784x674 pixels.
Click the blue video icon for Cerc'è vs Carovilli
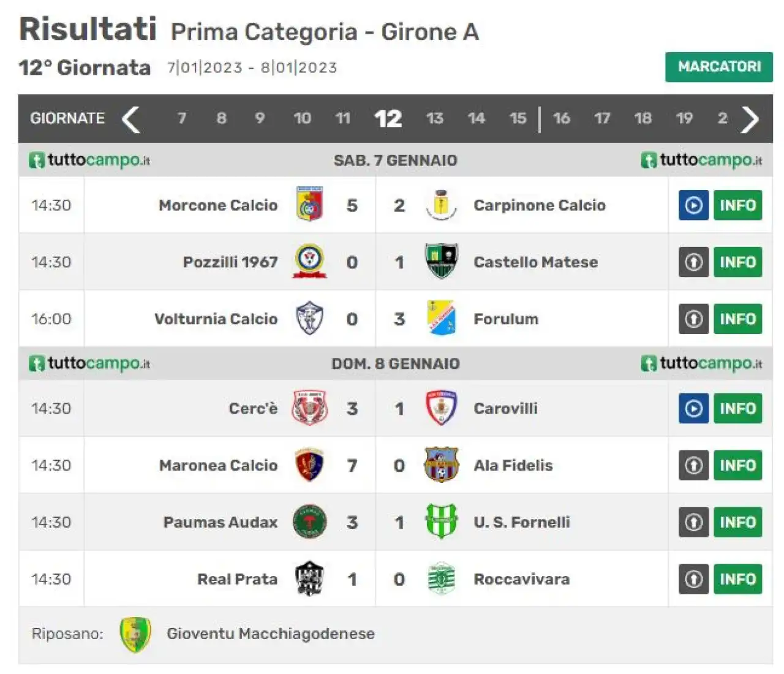[x=693, y=409]
